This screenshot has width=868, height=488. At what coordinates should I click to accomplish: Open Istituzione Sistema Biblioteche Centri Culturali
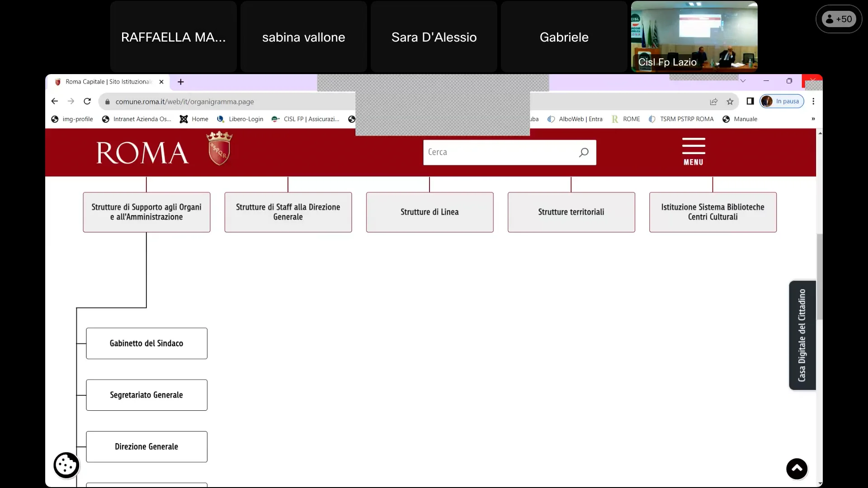click(x=713, y=212)
